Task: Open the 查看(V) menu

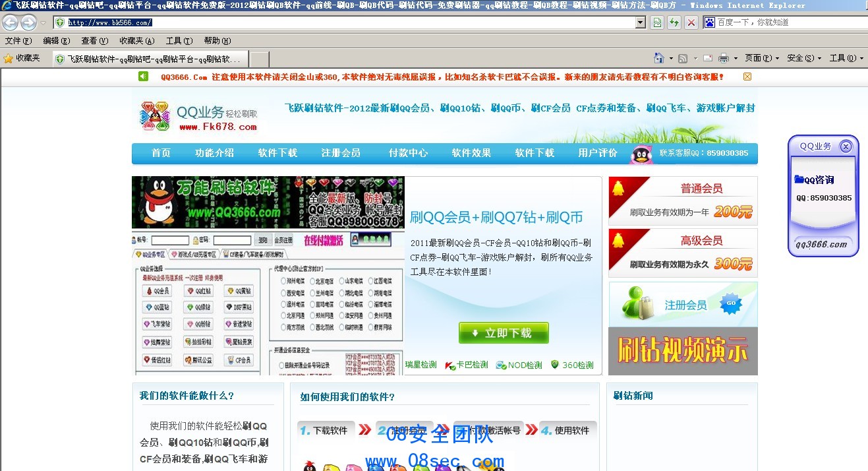Action: coord(95,41)
